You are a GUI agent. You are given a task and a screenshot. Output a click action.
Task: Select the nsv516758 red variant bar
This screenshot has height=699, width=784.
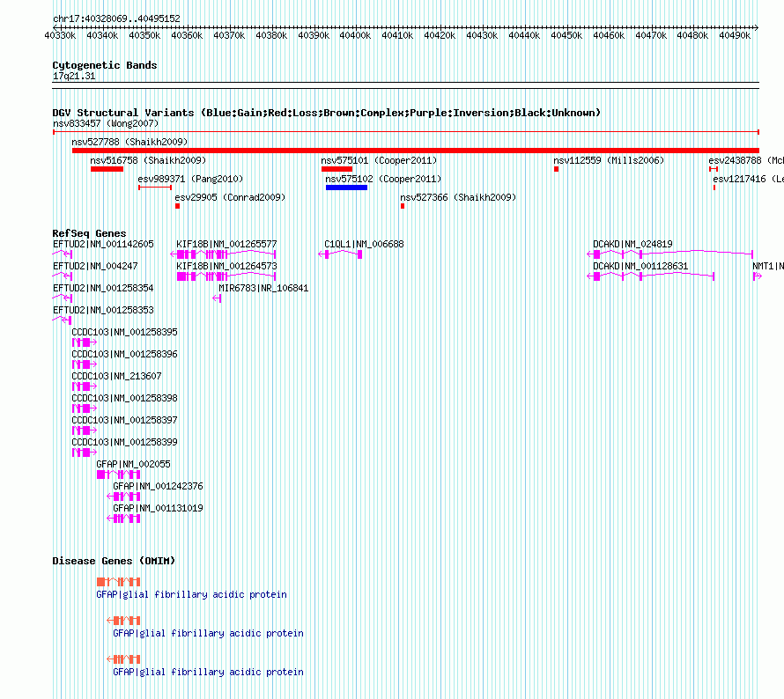point(107,168)
